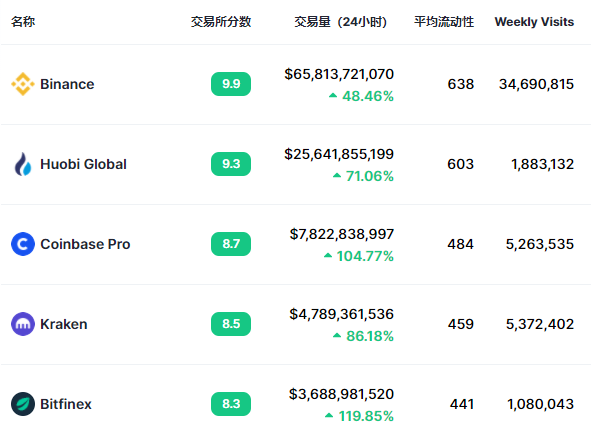The image size is (591, 444).
Task: Sort by 交易所分数 column header
Action: click(x=221, y=22)
